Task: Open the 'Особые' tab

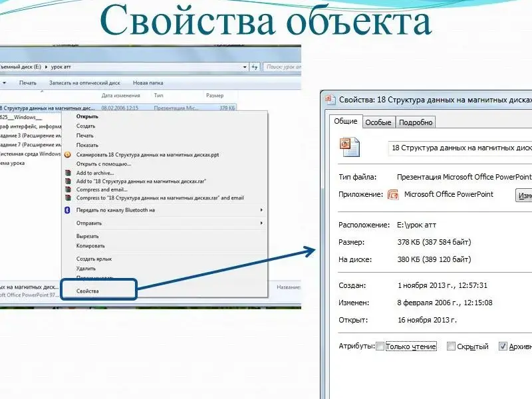Action: [x=378, y=122]
